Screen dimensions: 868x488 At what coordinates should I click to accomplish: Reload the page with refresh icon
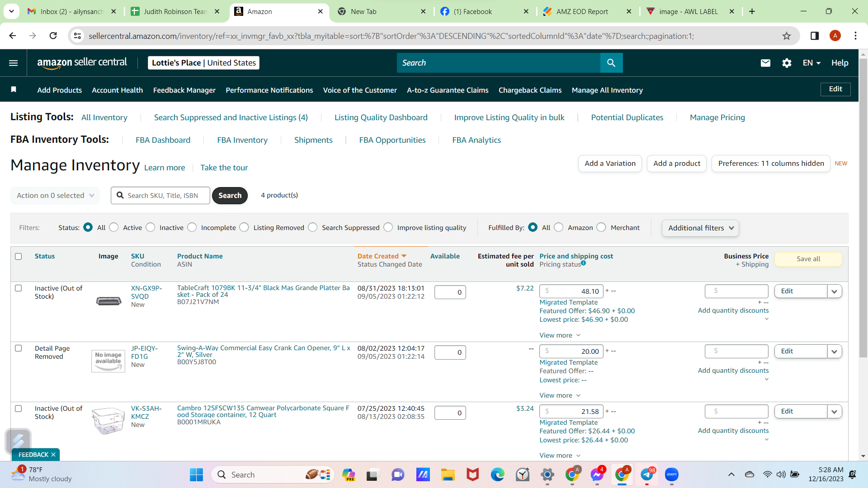(53, 36)
